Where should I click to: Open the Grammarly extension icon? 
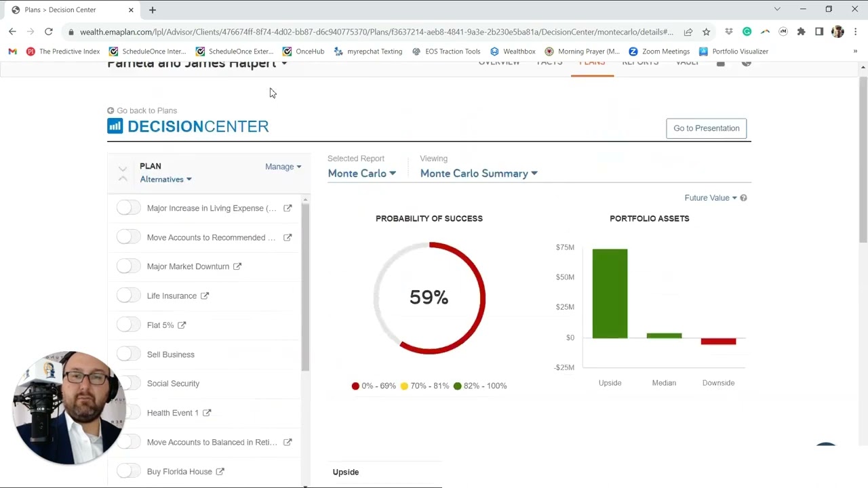[747, 32]
